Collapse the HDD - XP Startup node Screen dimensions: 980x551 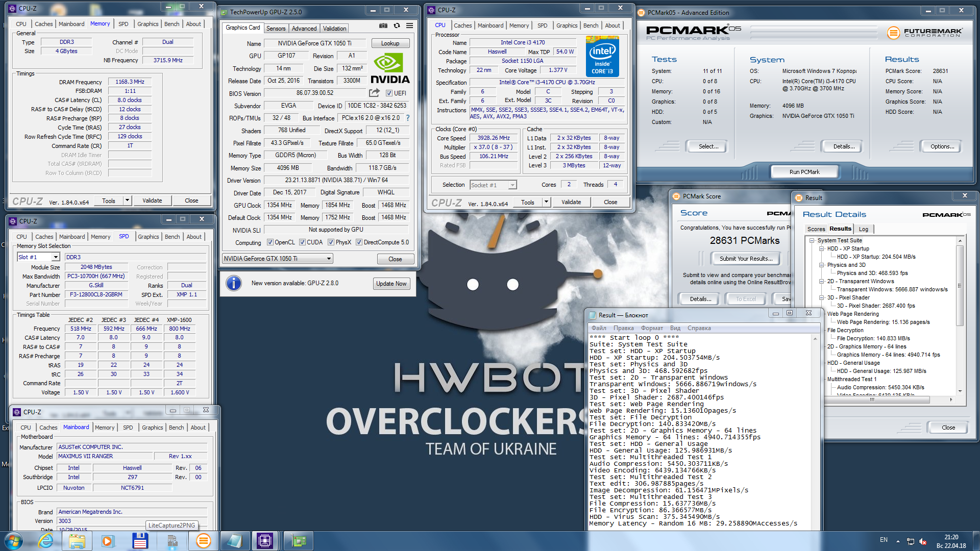click(822, 248)
